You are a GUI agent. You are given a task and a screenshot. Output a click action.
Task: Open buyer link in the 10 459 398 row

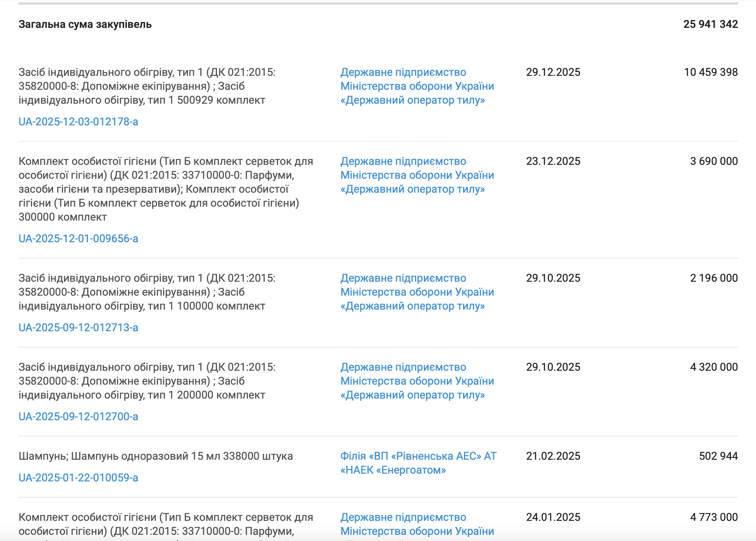[x=417, y=86]
